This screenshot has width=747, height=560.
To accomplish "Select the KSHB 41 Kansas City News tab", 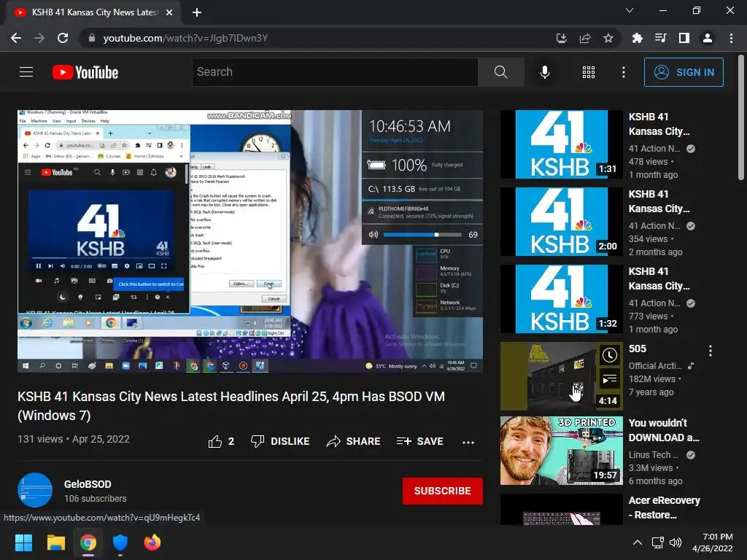I will click(x=94, y=12).
